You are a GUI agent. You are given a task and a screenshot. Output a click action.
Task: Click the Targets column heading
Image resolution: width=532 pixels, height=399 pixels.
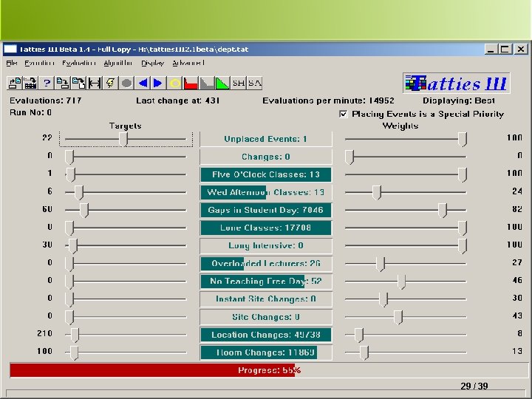pyautogui.click(x=125, y=126)
